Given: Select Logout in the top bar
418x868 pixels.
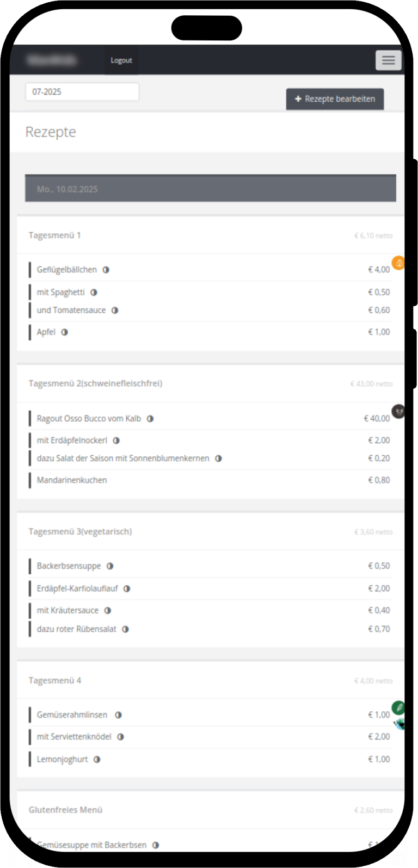Looking at the screenshot, I should click(121, 60).
